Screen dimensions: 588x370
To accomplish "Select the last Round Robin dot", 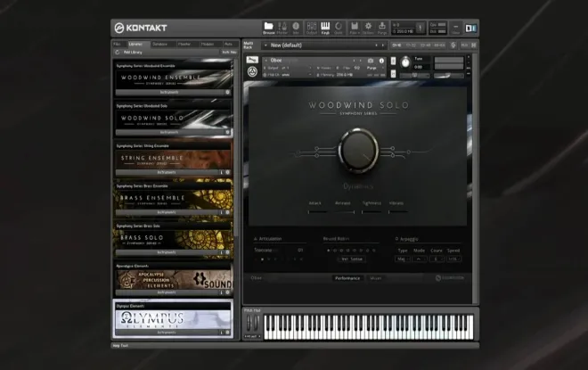I will 374,251.
